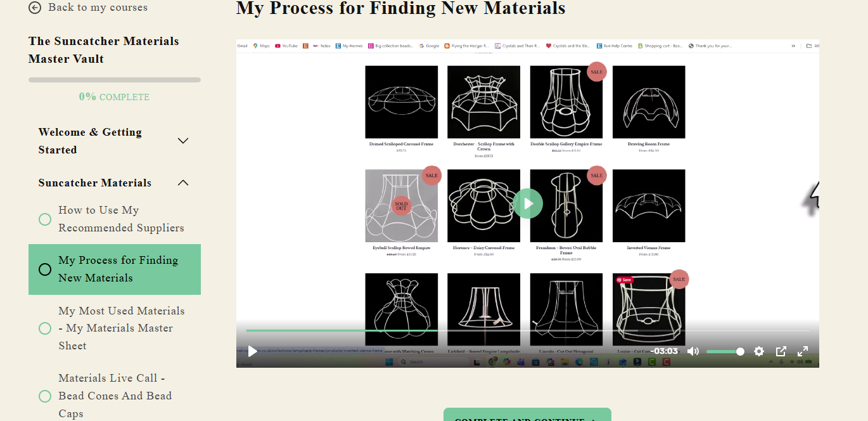Click The Suncatcher Materials Master Vault course title
Viewport: 868px width, 421px height.
(x=104, y=50)
